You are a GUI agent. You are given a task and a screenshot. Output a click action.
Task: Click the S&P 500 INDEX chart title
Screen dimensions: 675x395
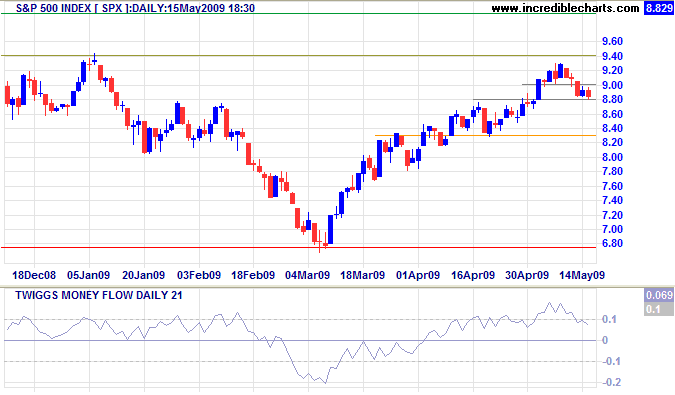pyautogui.click(x=135, y=8)
